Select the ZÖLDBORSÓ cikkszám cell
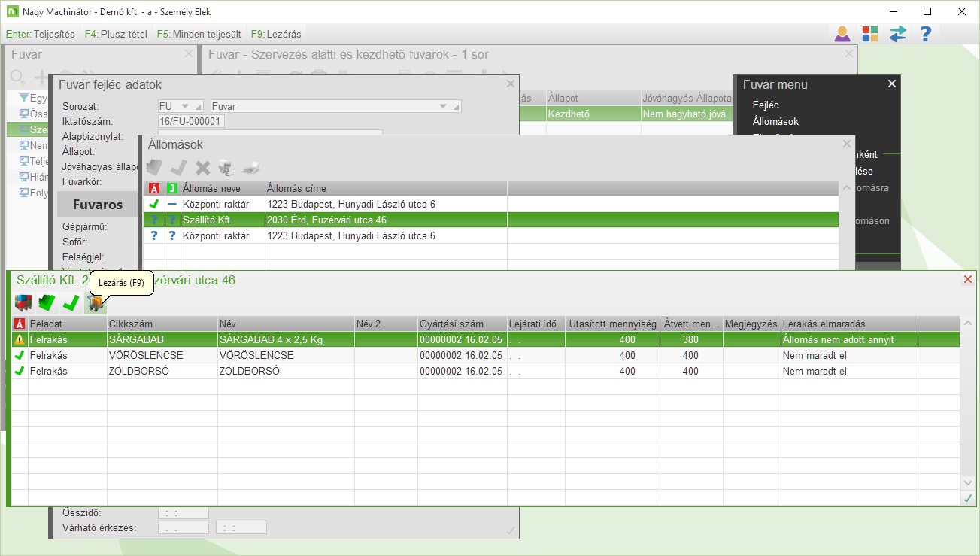Screen dimensions: 980x556 pyautogui.click(x=162, y=372)
